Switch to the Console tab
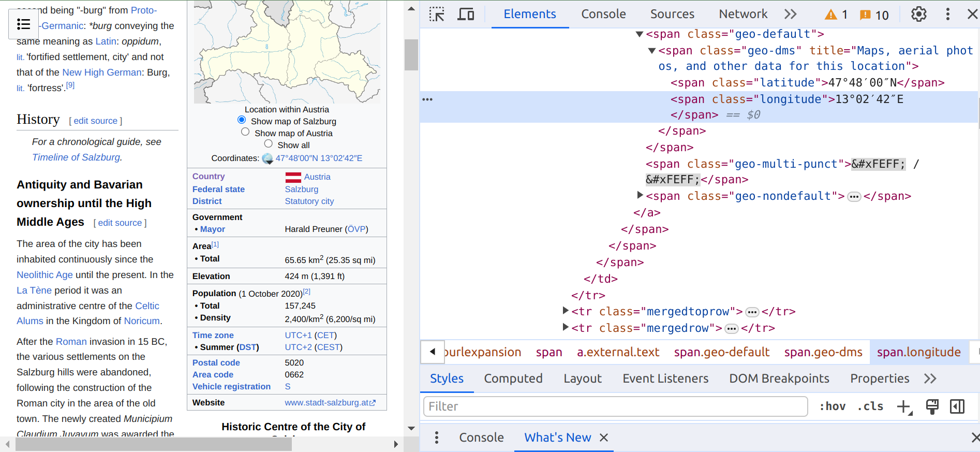The height and width of the screenshot is (452, 980). pos(603,14)
